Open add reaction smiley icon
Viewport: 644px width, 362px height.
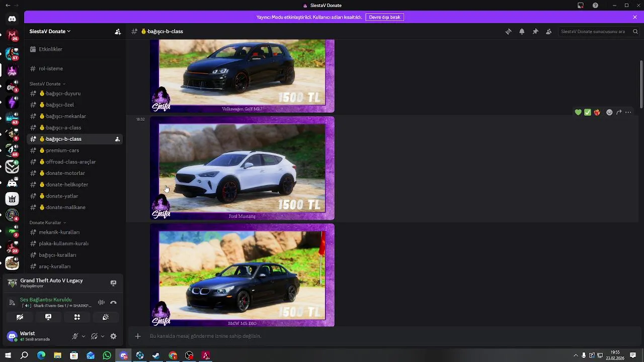tap(609, 112)
